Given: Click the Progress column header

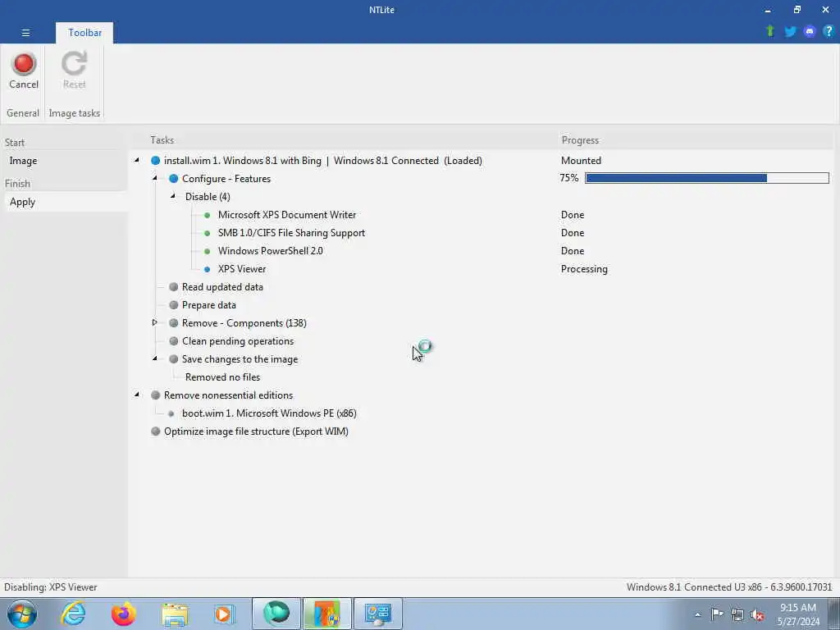Looking at the screenshot, I should click(580, 140).
